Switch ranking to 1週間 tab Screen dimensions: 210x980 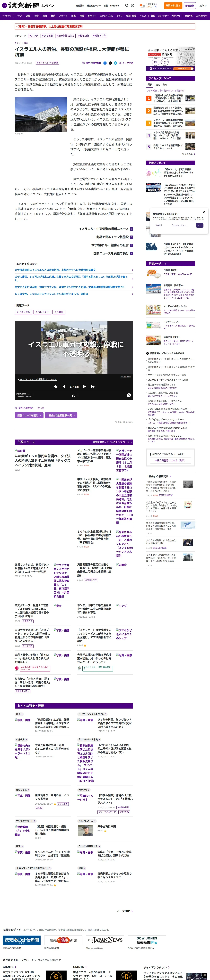157,84
